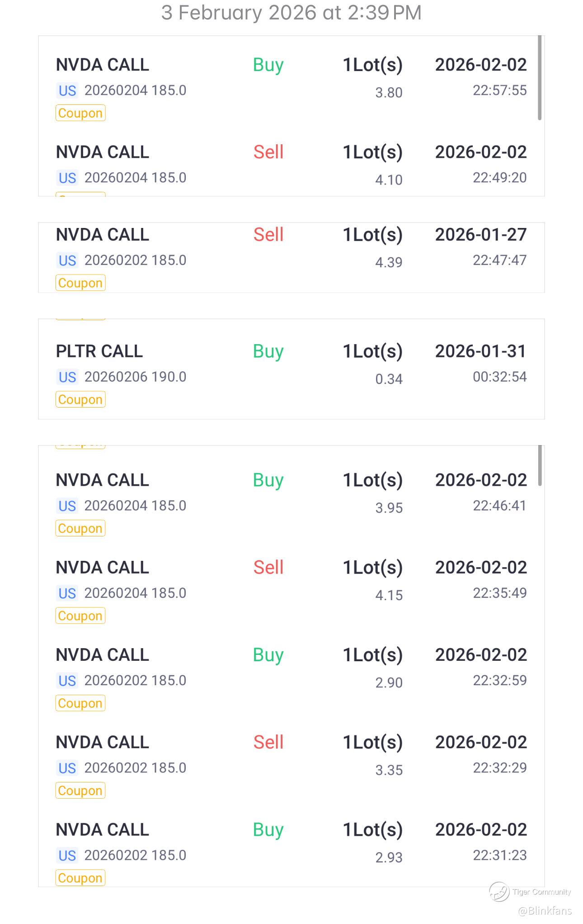Click the US badge beside 20260202 185.0 sold at 4.39
The height and width of the screenshot is (924, 583).
click(67, 261)
